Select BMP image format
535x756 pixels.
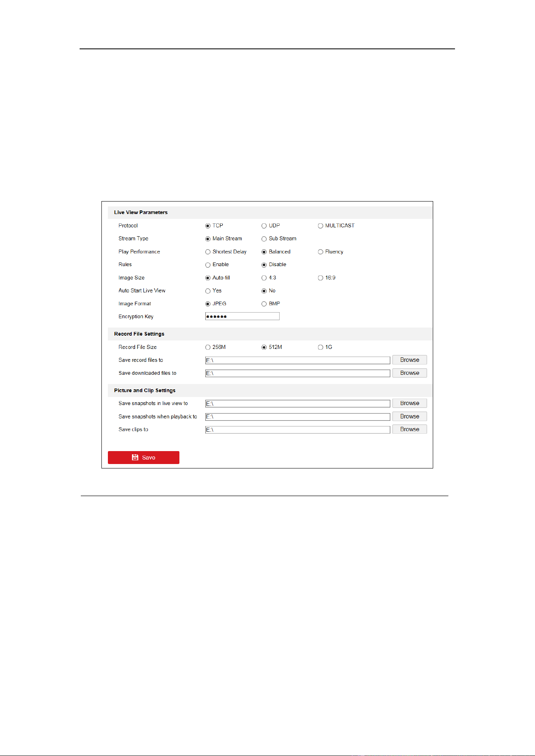[264, 304]
